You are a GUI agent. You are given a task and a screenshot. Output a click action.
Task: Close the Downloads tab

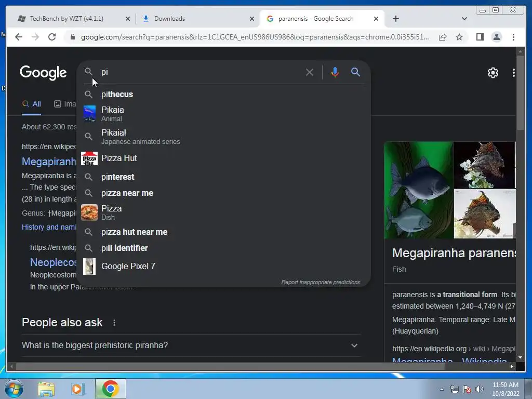(x=252, y=19)
